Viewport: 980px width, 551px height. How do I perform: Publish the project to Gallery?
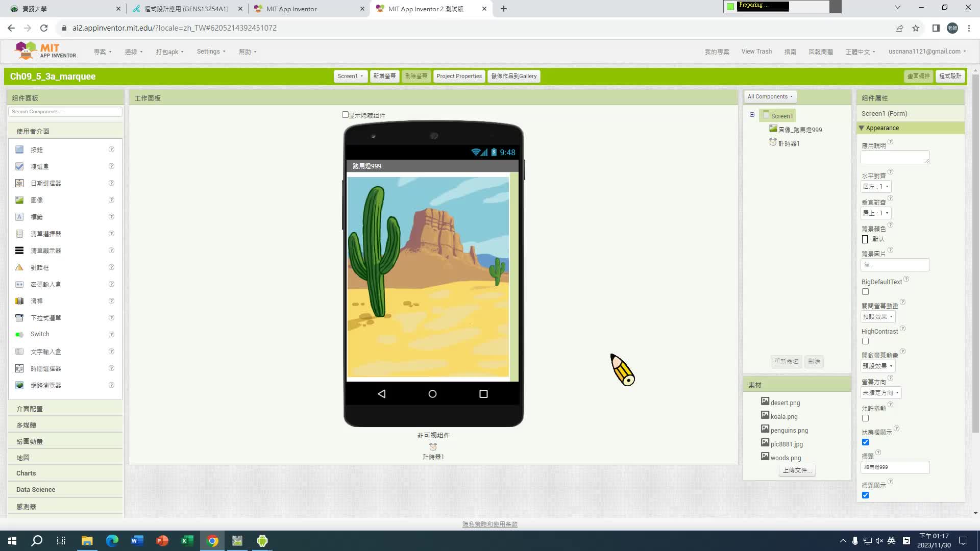pyautogui.click(x=514, y=76)
